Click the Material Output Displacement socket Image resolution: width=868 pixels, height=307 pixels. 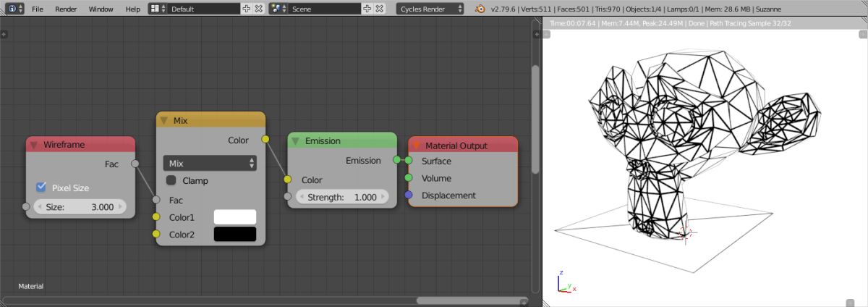pyautogui.click(x=409, y=195)
